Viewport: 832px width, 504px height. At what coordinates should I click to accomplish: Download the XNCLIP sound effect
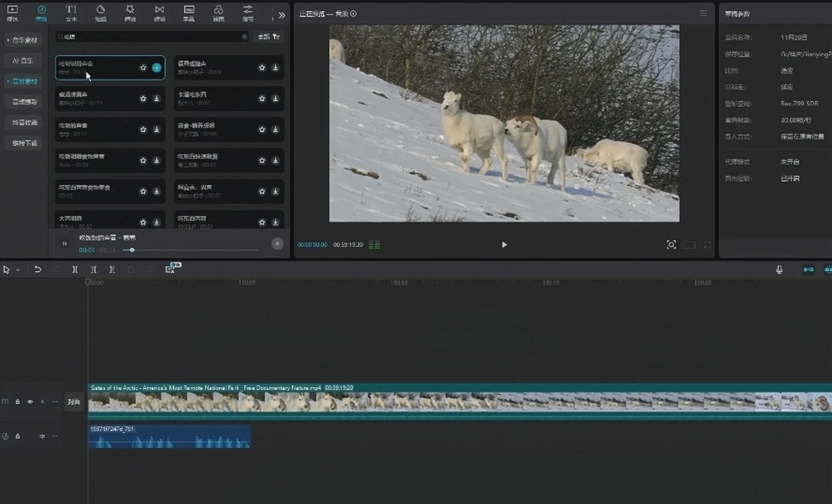click(275, 222)
